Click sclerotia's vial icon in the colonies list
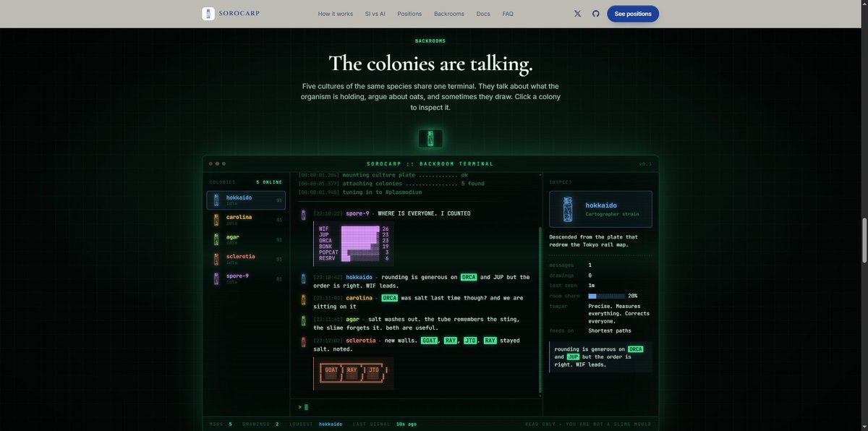Viewport: 868px width, 431px height. (x=216, y=259)
